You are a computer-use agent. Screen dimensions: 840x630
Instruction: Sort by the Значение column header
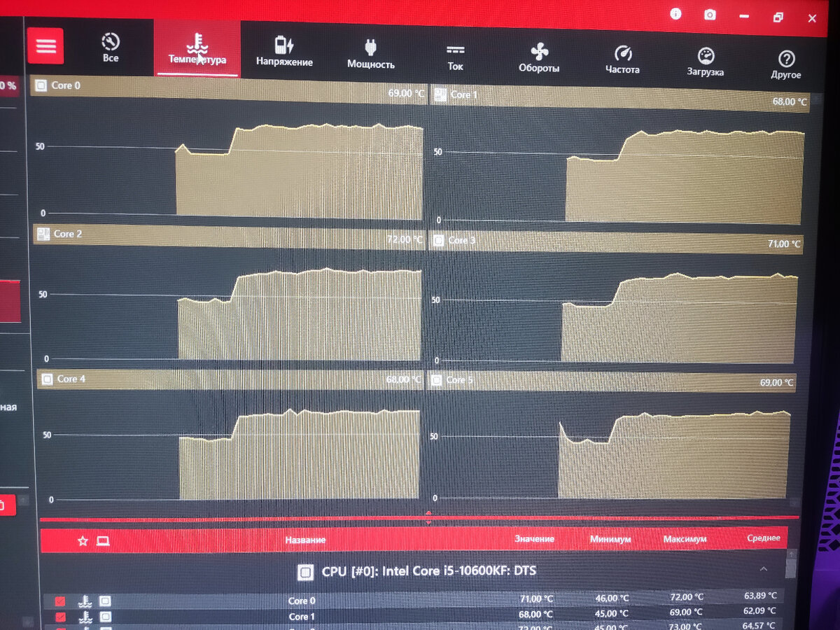tap(534, 539)
